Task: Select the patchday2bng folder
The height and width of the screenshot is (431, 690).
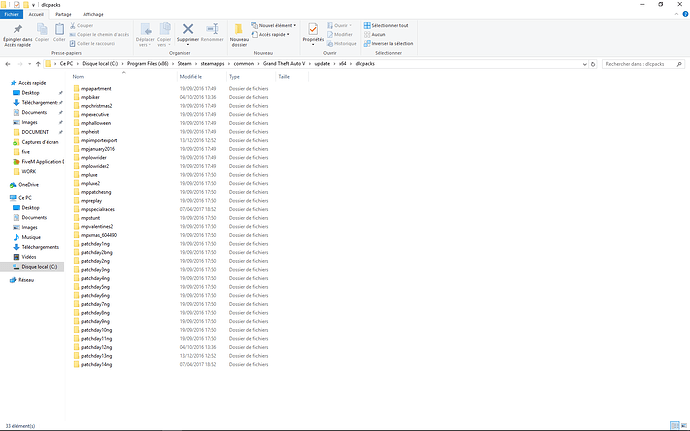Action: (97, 252)
